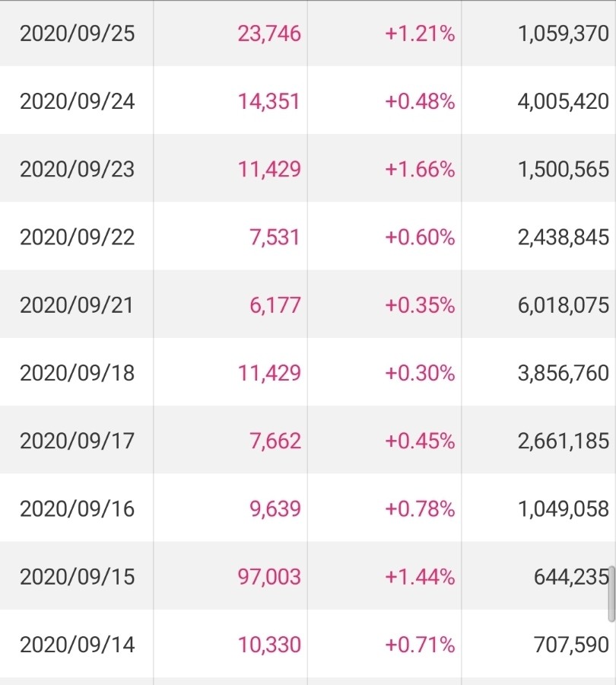Select the 97,003 value
Image resolution: width=616 pixels, height=685 pixels.
269,577
